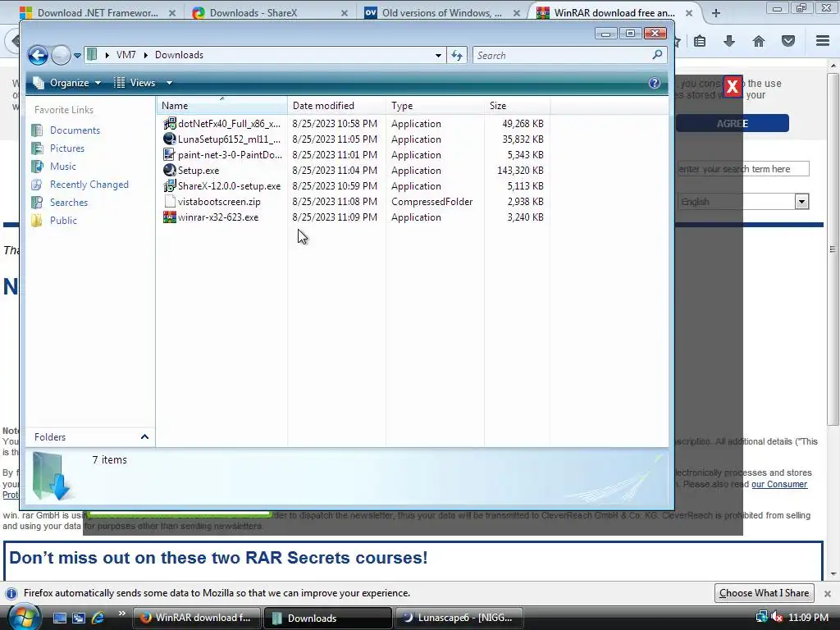The height and width of the screenshot is (630, 840).
Task: Open Firefox hamburger menu
Action: click(823, 41)
